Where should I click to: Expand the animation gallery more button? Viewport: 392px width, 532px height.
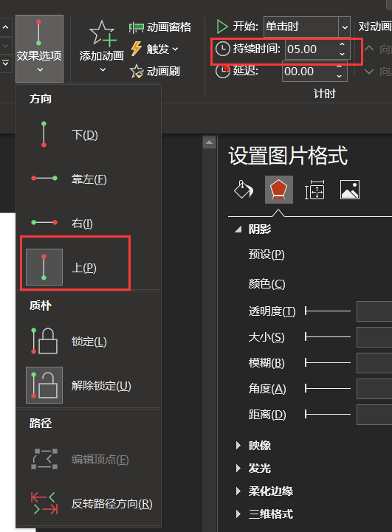click(x=6, y=63)
